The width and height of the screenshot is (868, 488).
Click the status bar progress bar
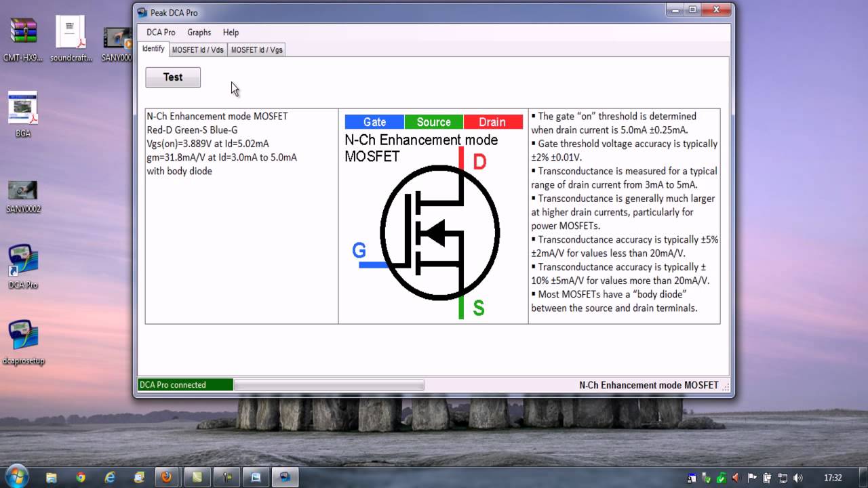coord(329,385)
